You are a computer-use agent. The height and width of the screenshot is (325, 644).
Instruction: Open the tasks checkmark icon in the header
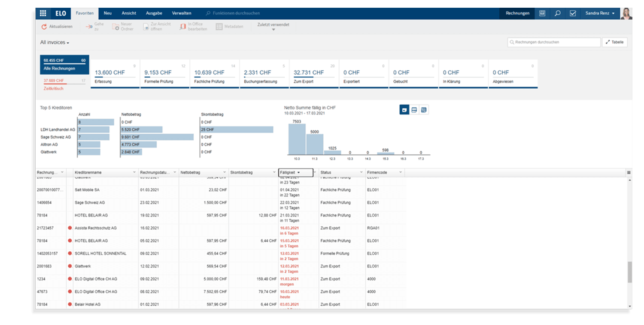click(x=573, y=13)
